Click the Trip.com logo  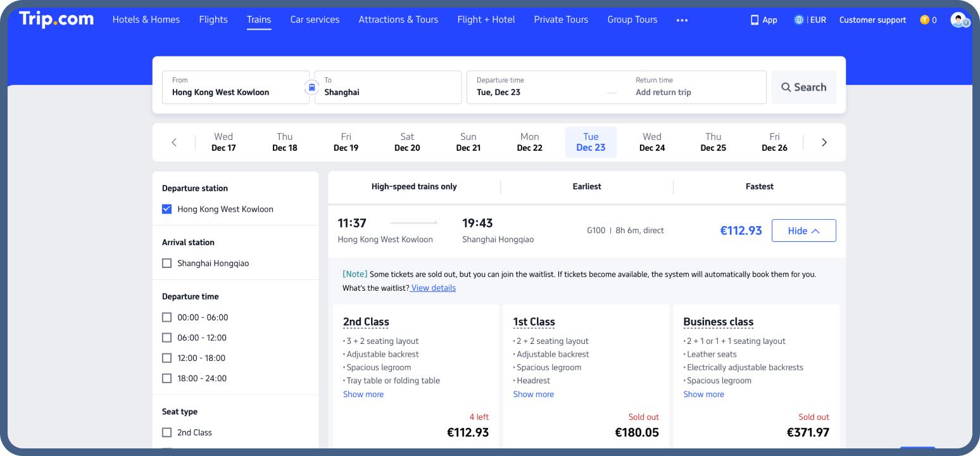56,19
